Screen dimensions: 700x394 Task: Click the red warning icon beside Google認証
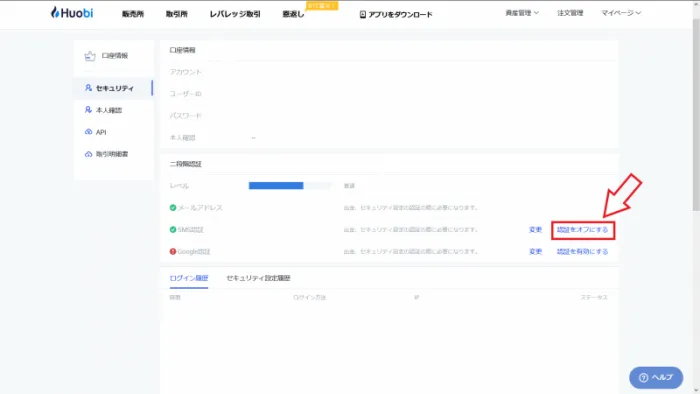tap(173, 251)
